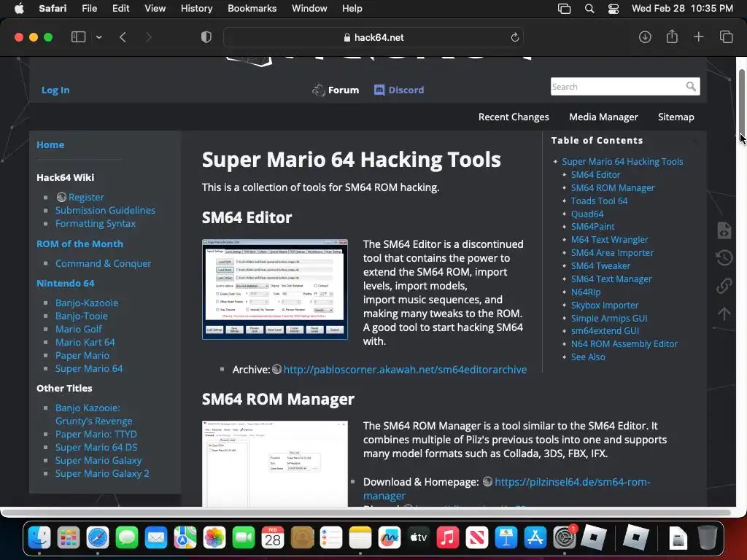This screenshot has height=560, width=747.
Task: Jump to Skybox Importer in contents
Action: [x=605, y=306]
